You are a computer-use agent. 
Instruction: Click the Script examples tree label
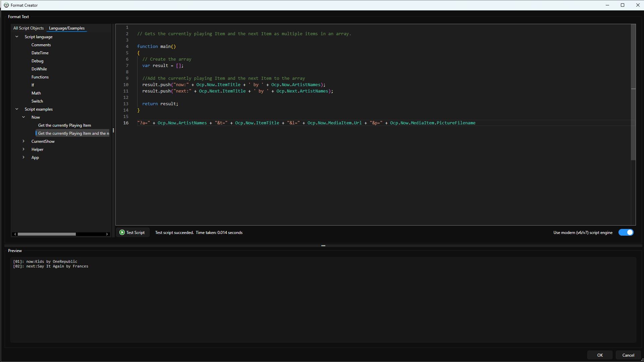click(x=39, y=109)
